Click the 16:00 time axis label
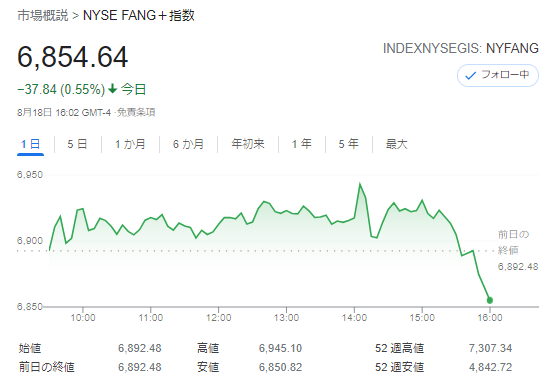 click(490, 317)
